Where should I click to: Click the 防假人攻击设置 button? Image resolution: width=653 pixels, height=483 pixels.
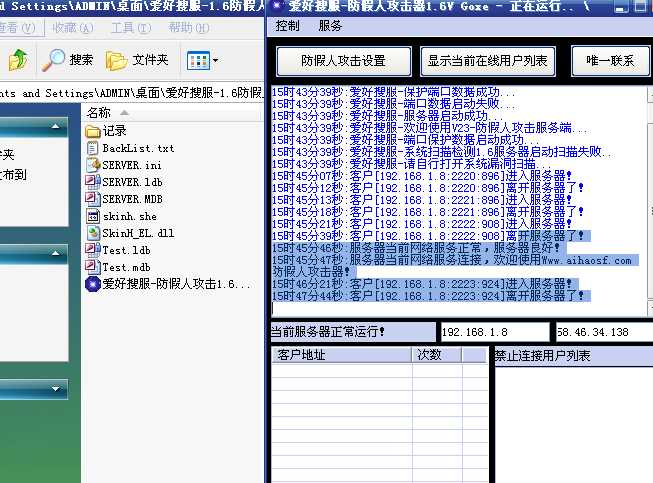(x=343, y=60)
